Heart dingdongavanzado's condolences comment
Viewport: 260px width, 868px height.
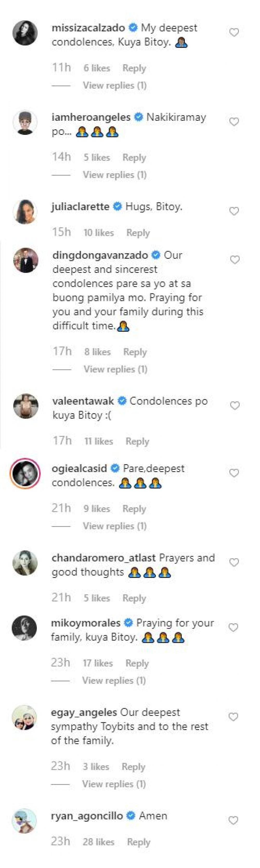[x=235, y=260]
